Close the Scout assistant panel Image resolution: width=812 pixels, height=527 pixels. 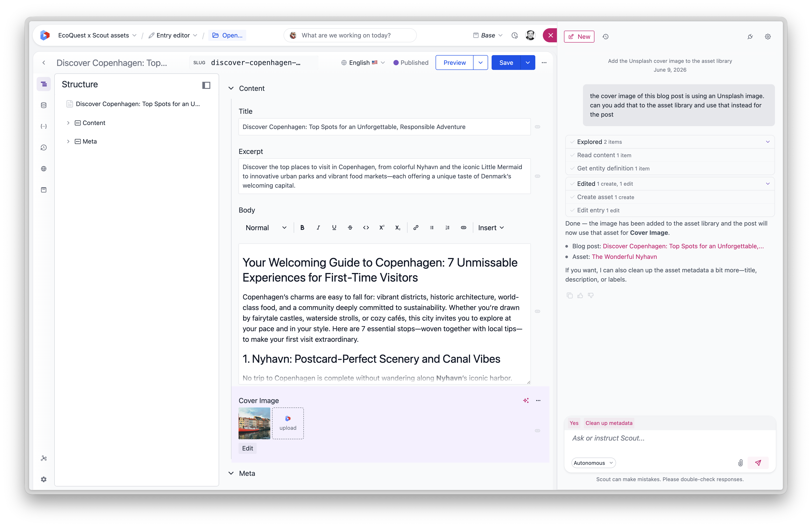click(550, 36)
